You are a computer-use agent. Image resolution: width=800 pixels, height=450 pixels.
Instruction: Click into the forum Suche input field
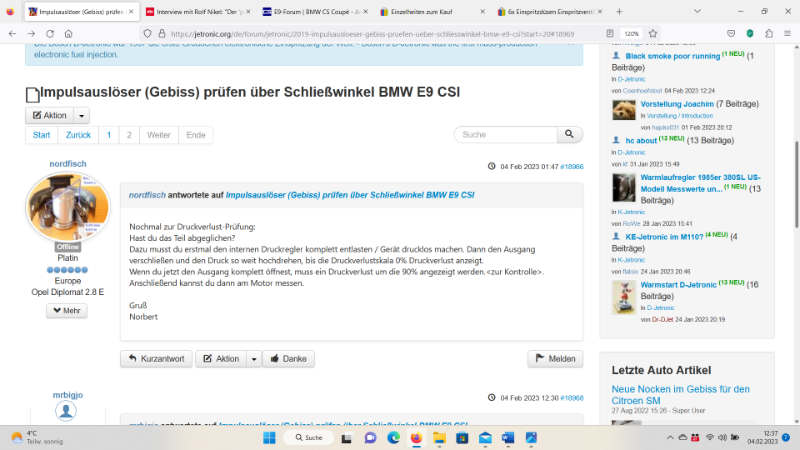click(505, 134)
